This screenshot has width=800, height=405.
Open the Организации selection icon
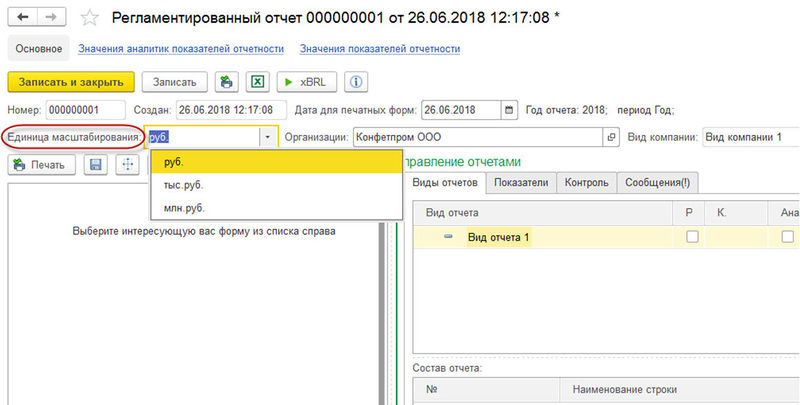point(611,137)
